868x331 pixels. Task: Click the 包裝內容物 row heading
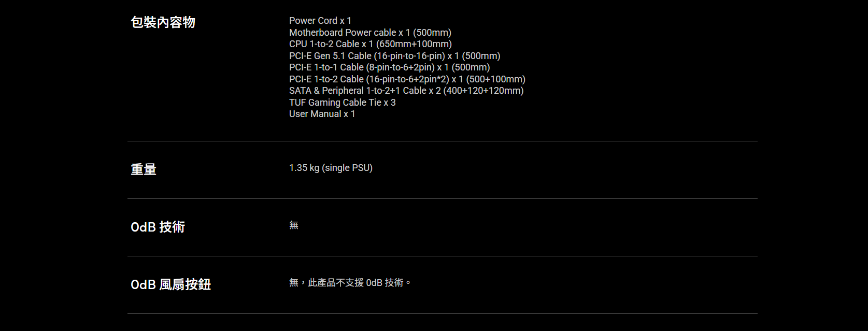pyautogui.click(x=163, y=22)
